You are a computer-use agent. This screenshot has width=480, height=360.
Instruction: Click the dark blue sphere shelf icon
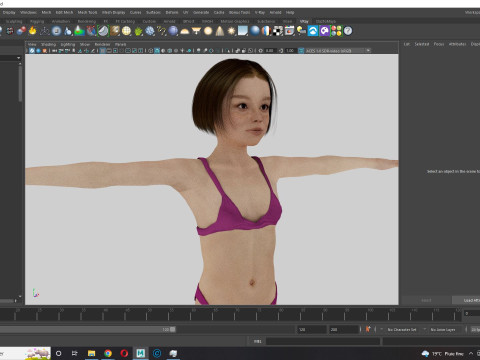point(173,31)
